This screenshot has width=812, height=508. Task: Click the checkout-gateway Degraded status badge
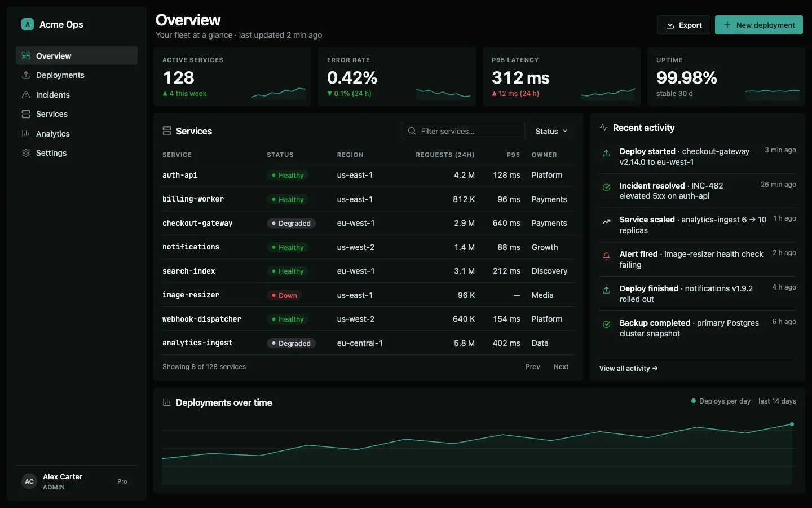291,223
